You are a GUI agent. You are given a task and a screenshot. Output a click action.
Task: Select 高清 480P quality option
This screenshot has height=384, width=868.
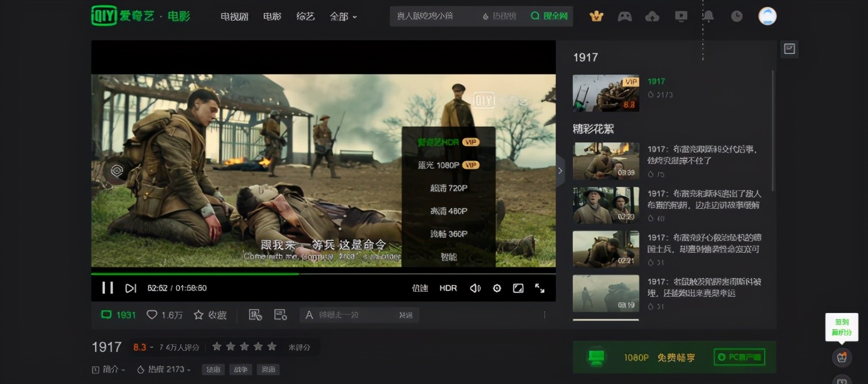click(448, 211)
